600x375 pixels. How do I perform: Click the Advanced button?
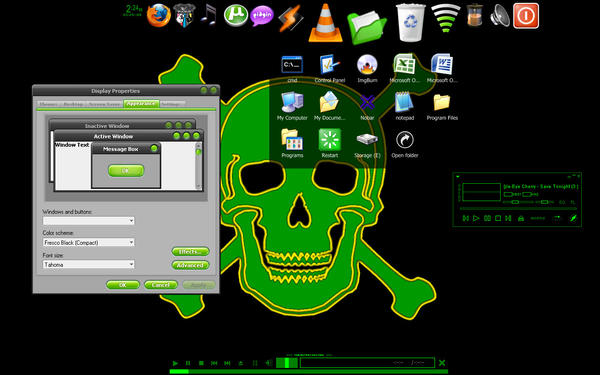[191, 265]
